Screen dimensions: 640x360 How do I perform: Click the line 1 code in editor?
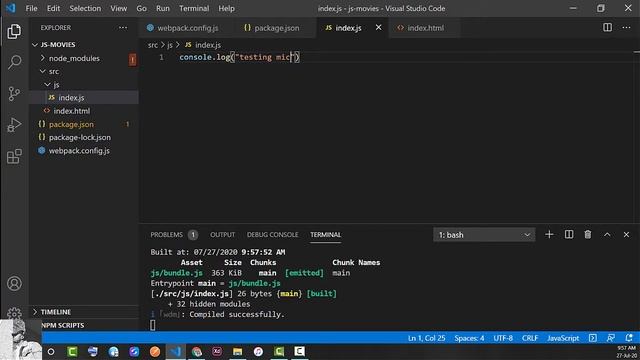(x=239, y=57)
